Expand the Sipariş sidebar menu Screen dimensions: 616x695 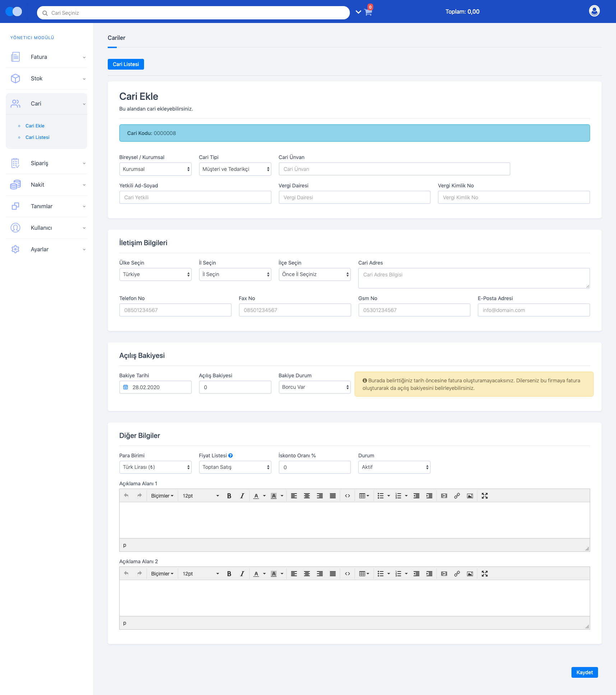point(46,163)
